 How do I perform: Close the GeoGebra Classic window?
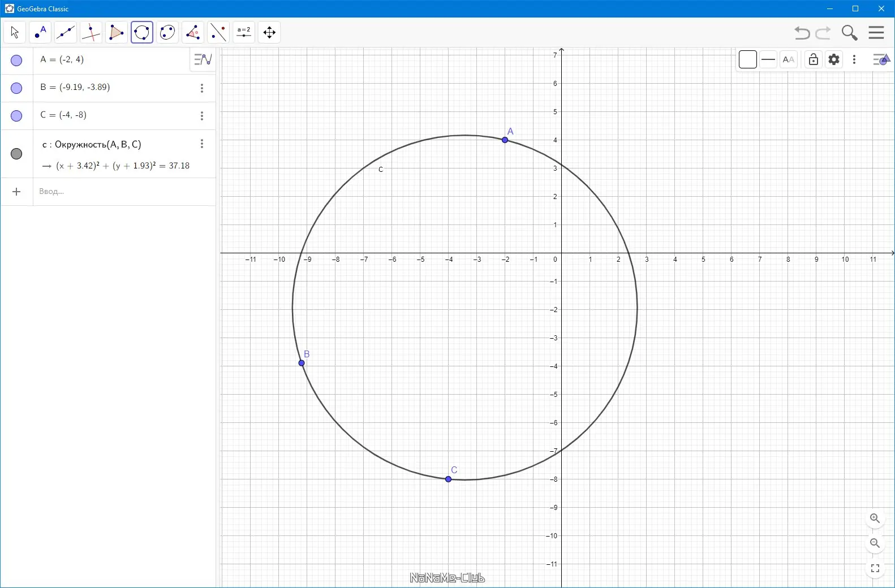(x=881, y=8)
